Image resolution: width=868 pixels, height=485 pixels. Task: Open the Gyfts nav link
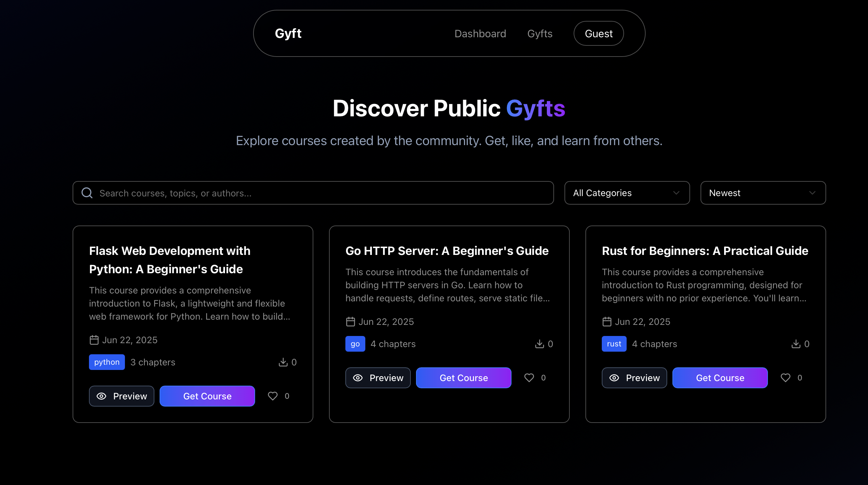540,34
